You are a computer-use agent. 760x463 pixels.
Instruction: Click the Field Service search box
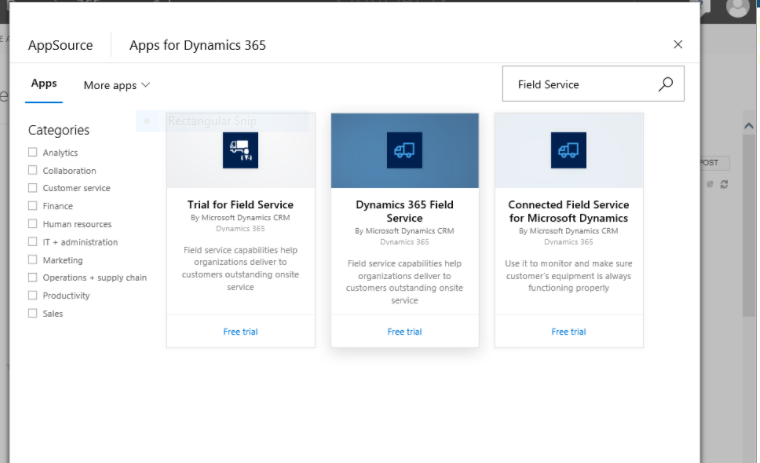(593, 84)
